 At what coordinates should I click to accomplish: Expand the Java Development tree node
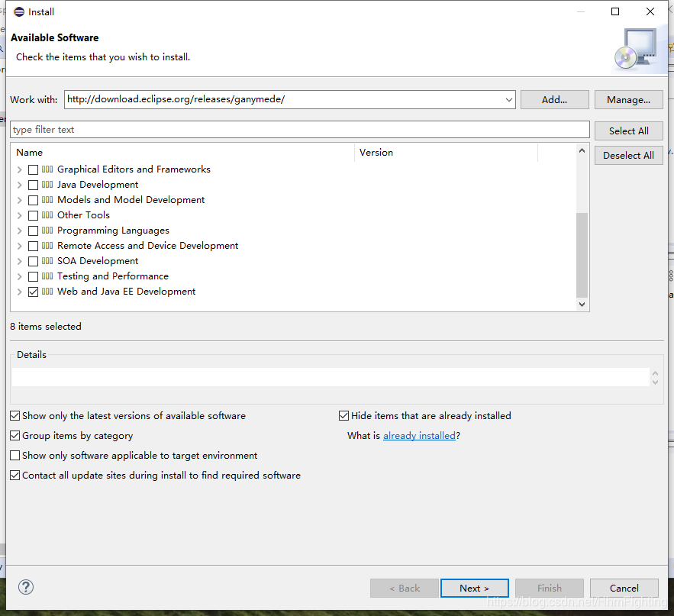coord(19,185)
